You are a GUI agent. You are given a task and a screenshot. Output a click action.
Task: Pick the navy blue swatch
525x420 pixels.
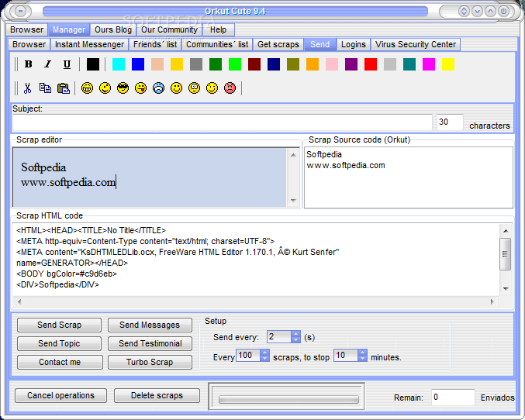point(274,64)
